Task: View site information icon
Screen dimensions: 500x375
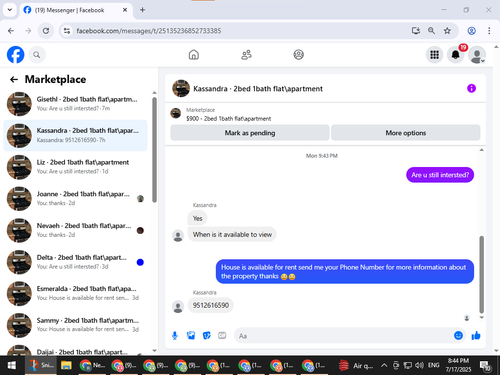Action: coord(67,31)
